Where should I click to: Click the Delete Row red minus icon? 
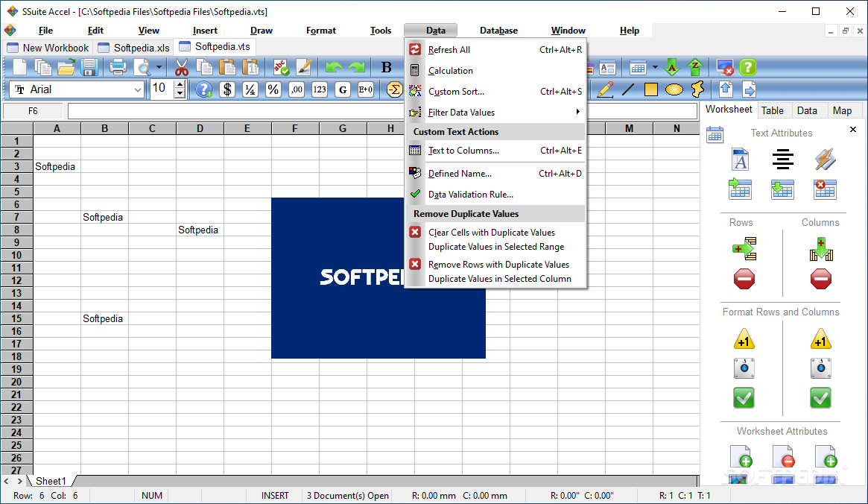coord(744,279)
